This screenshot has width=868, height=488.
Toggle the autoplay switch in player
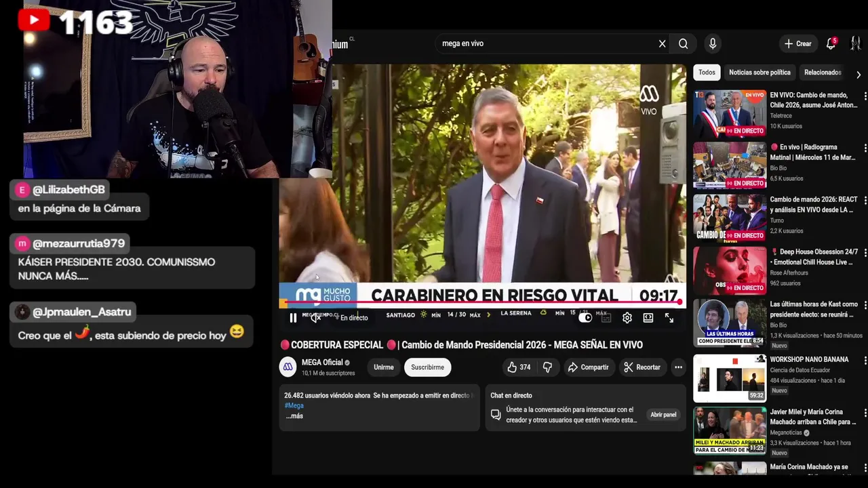pos(585,318)
